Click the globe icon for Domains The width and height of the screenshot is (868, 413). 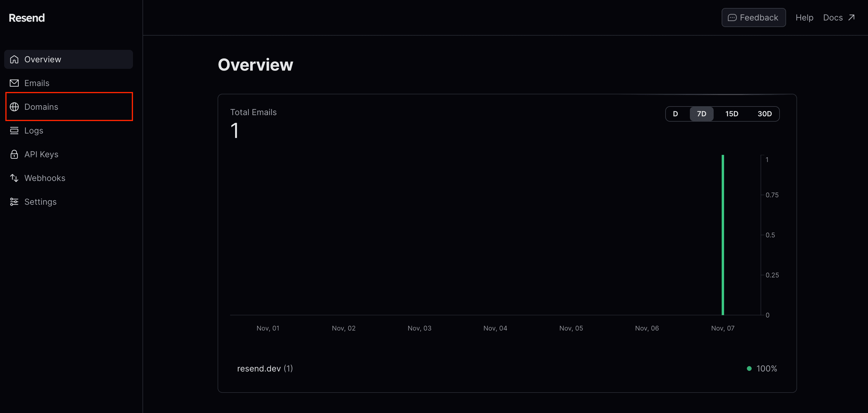click(x=14, y=107)
